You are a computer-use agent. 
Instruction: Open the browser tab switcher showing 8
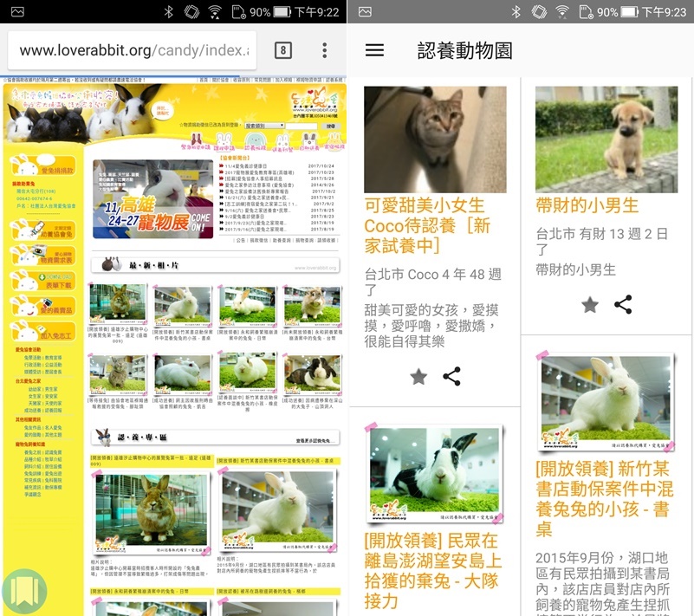point(282,50)
